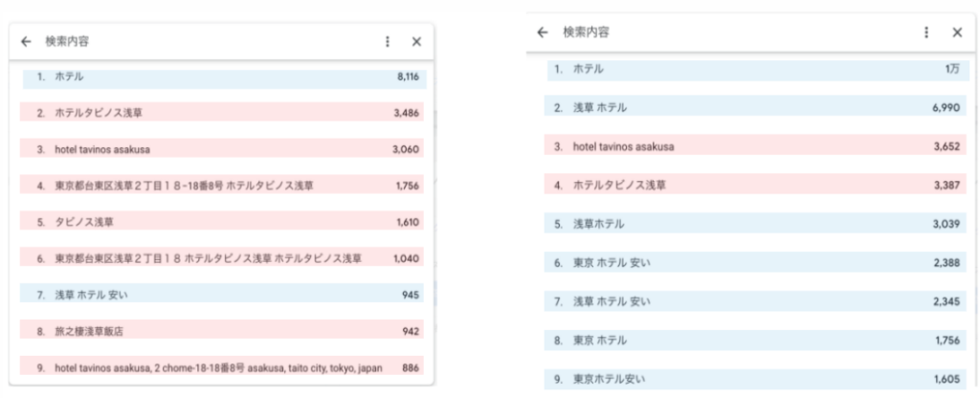Close the left search panel

pyautogui.click(x=416, y=41)
